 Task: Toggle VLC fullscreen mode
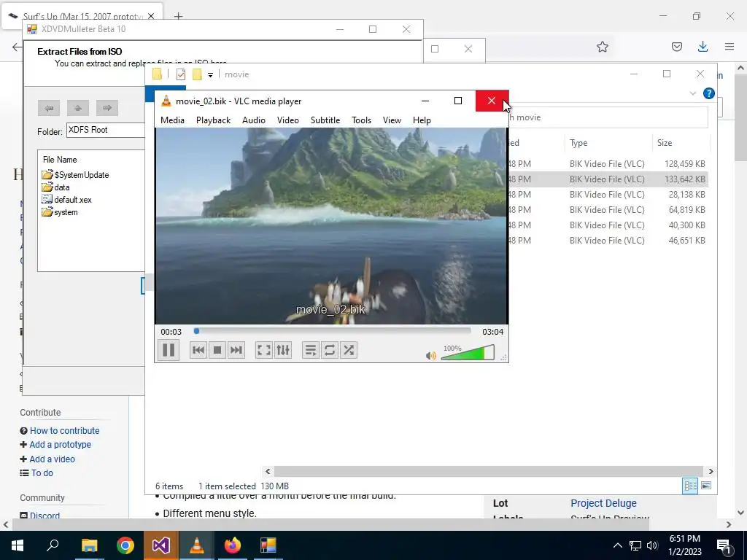coord(264,350)
